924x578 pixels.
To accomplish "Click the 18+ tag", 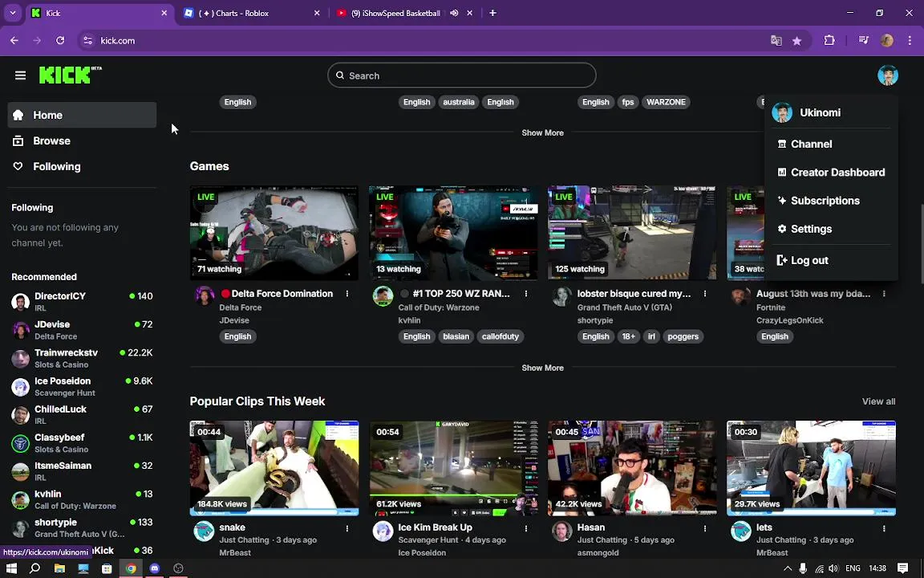I will [x=629, y=337].
